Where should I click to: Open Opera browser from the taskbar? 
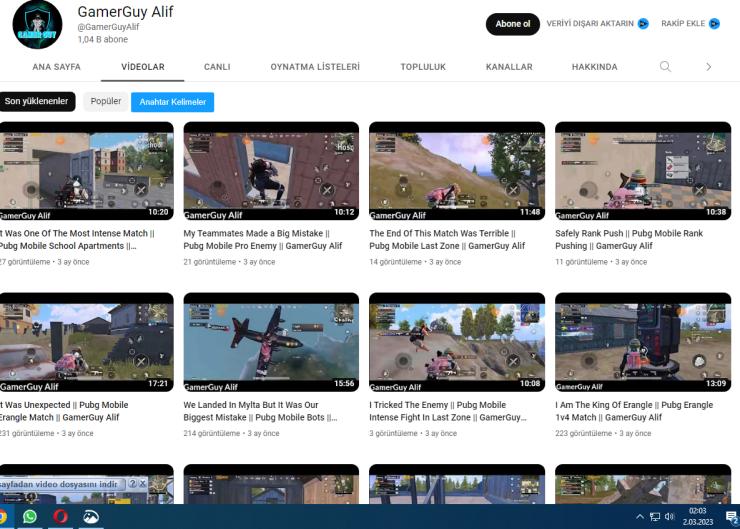pyautogui.click(x=60, y=516)
